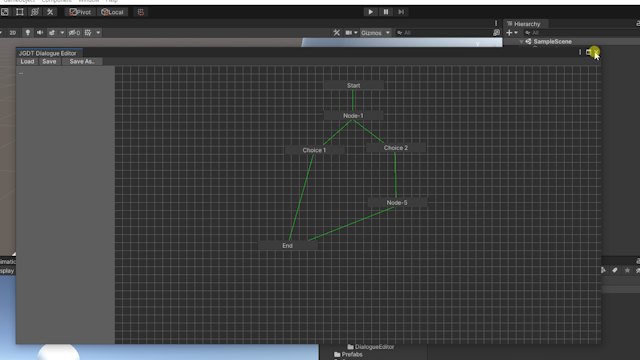The height and width of the screenshot is (360, 640).
Task: Close the JGDT Dialogue Editor window
Action: [x=596, y=52]
